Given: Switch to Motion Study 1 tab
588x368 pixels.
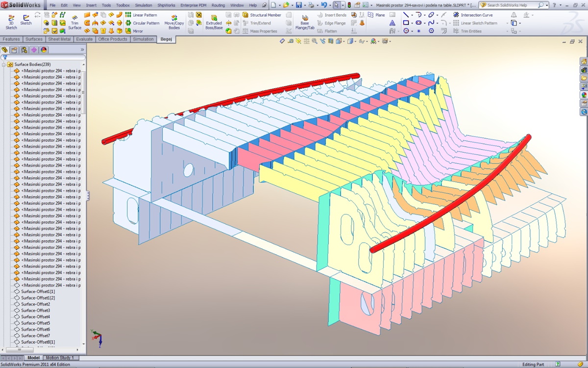Looking at the screenshot, I should (60, 358).
